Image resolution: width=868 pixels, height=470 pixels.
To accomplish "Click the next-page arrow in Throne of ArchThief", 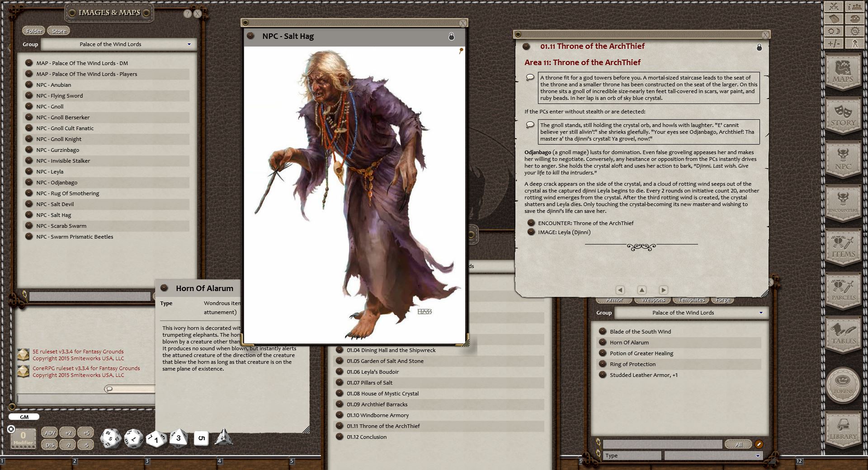I will pyautogui.click(x=664, y=290).
